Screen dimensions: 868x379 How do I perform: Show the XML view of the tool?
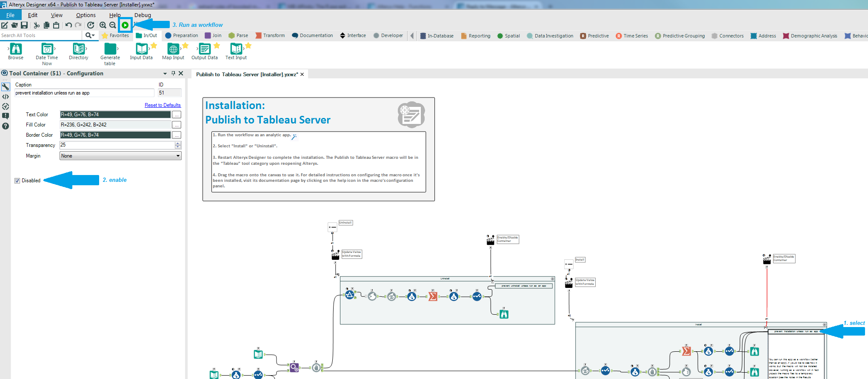tap(6, 97)
